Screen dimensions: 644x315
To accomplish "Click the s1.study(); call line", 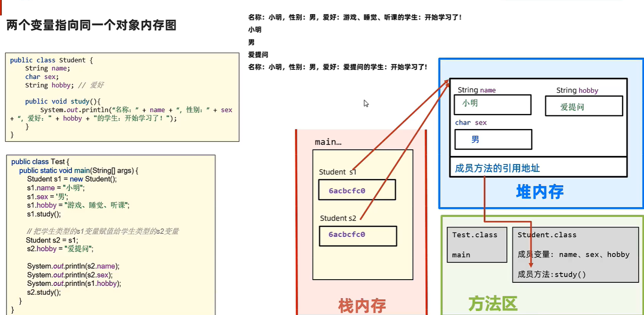I will point(44,214).
